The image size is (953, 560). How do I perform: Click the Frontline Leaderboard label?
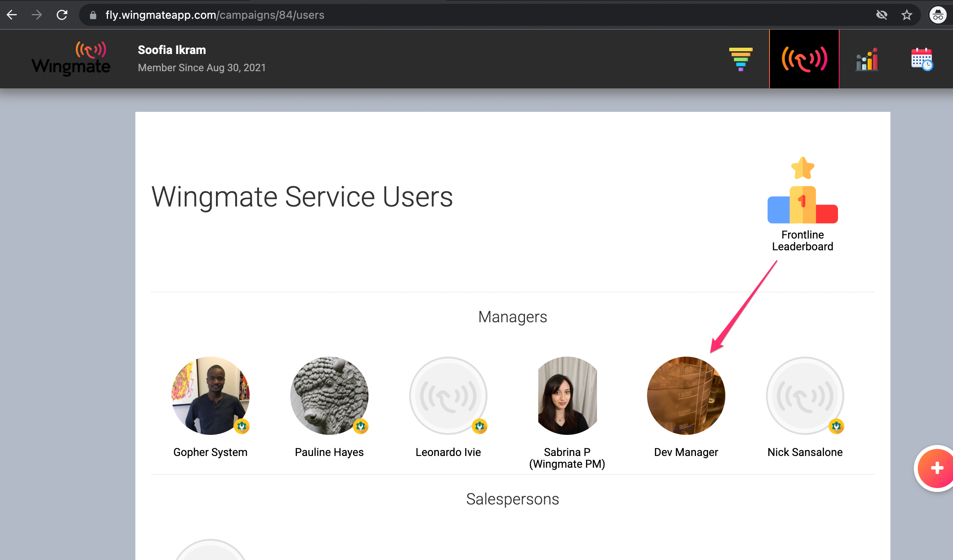(x=803, y=241)
